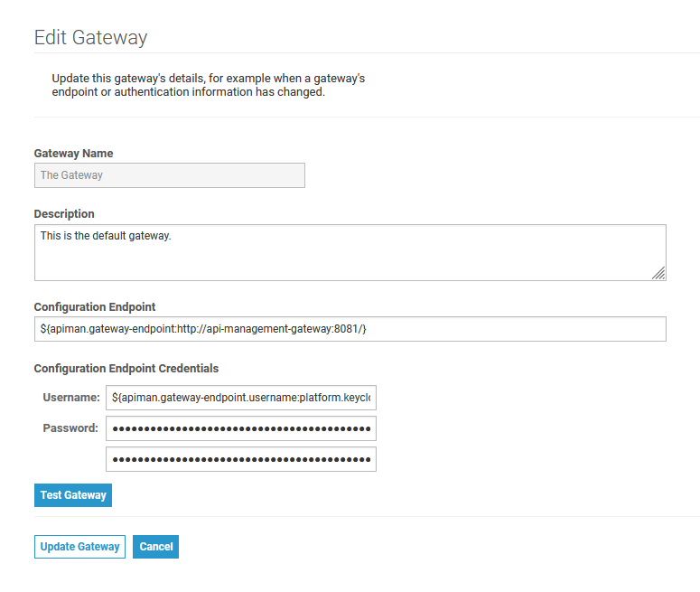Click the Description box resize handle
Screen dimensions: 700x592
pos(658,273)
